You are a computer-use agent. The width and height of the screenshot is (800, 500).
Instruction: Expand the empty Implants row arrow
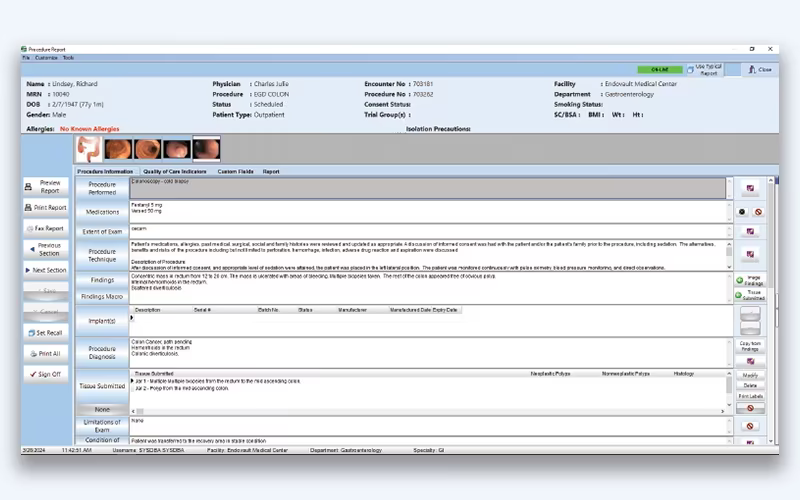[x=132, y=318]
